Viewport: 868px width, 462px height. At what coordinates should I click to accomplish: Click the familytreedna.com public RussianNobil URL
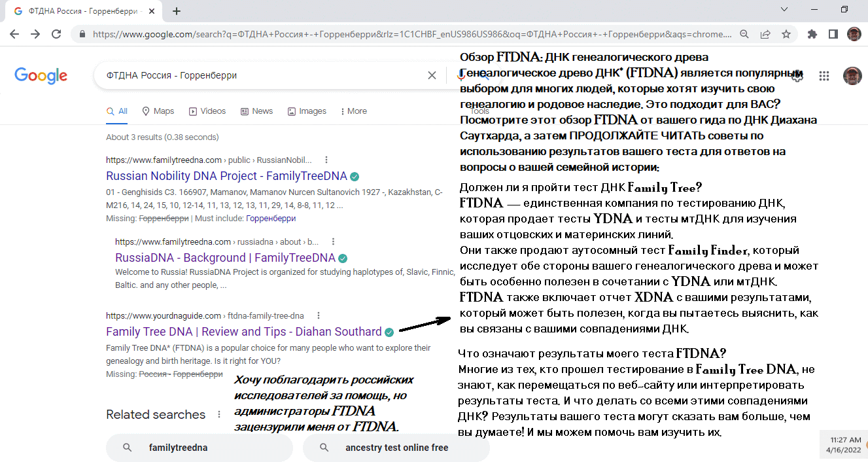tap(209, 160)
